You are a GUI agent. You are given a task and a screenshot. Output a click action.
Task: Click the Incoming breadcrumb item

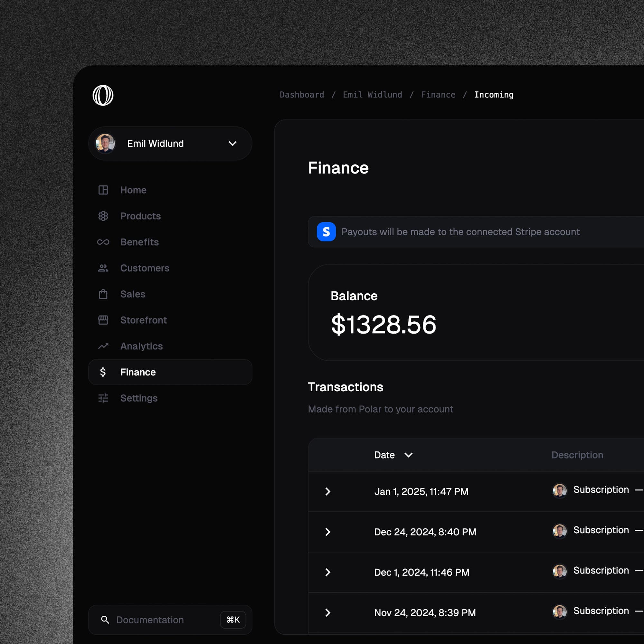[x=494, y=94]
